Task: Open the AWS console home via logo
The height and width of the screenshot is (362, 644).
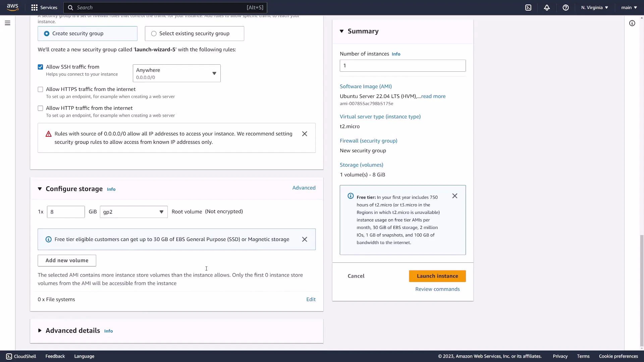Action: [12, 7]
